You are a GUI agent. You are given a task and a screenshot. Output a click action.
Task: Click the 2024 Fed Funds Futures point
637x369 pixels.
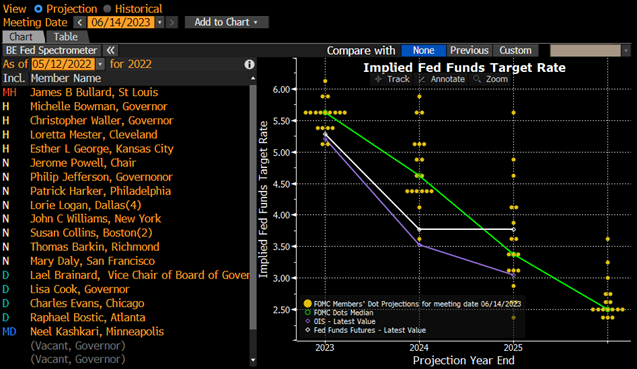[x=419, y=230]
